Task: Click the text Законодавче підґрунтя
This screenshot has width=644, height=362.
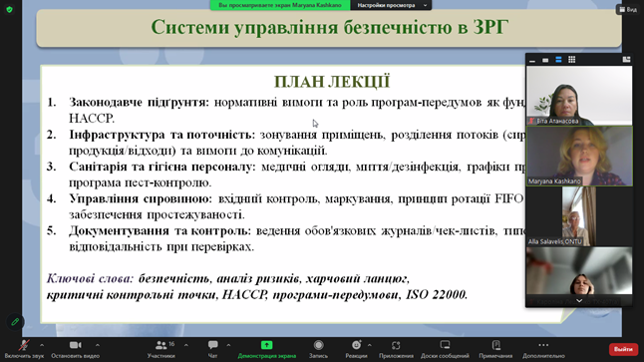Action: pyautogui.click(x=140, y=102)
